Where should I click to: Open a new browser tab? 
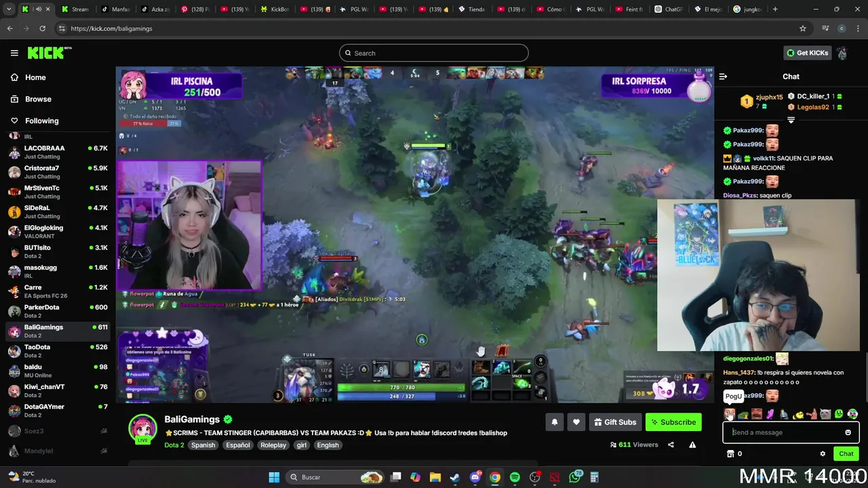[x=775, y=9]
